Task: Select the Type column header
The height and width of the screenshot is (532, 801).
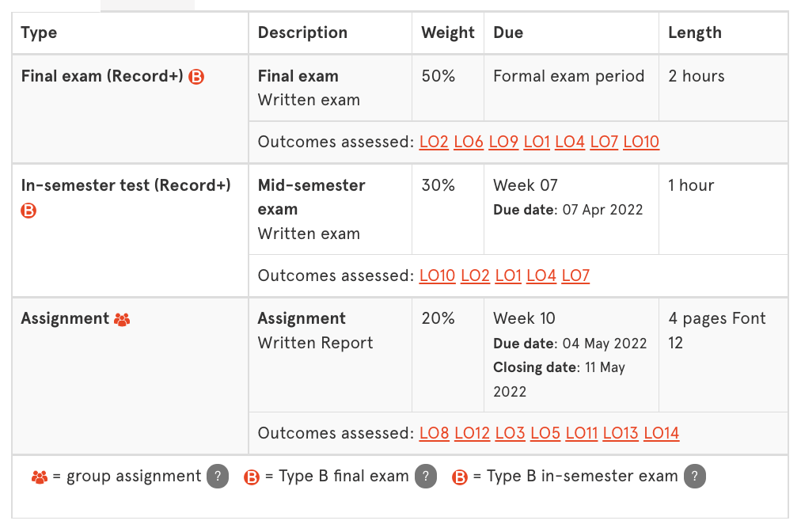Action: (38, 32)
